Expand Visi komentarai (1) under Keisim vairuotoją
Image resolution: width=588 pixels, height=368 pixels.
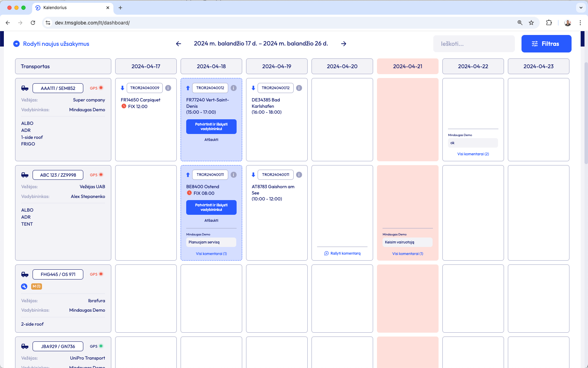coord(407,254)
